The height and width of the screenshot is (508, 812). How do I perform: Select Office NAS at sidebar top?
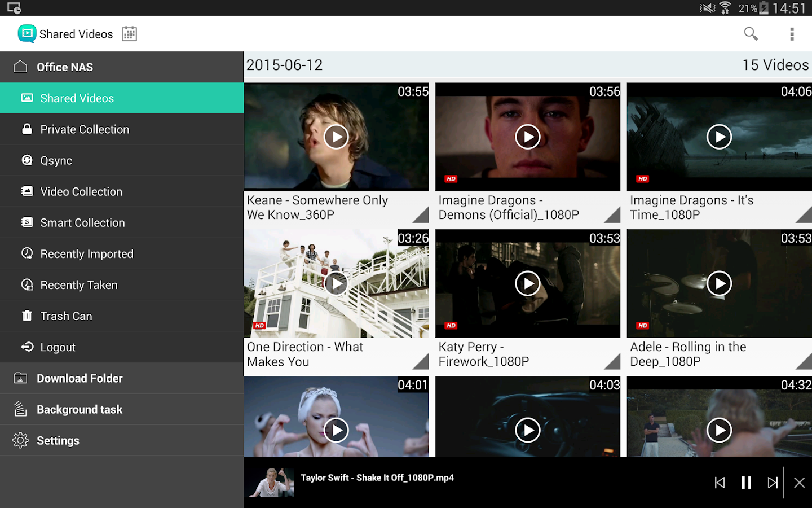tap(64, 67)
